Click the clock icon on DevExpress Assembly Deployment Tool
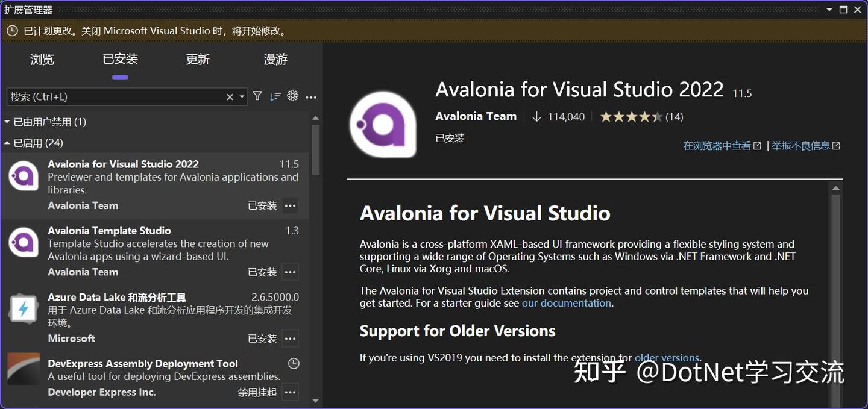Screen dimensions: 868x409 tap(294, 363)
